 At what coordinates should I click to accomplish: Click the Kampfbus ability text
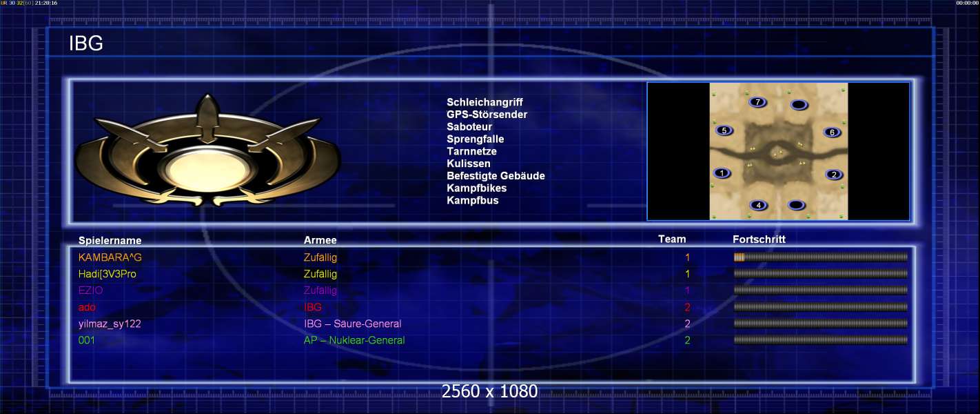472,201
